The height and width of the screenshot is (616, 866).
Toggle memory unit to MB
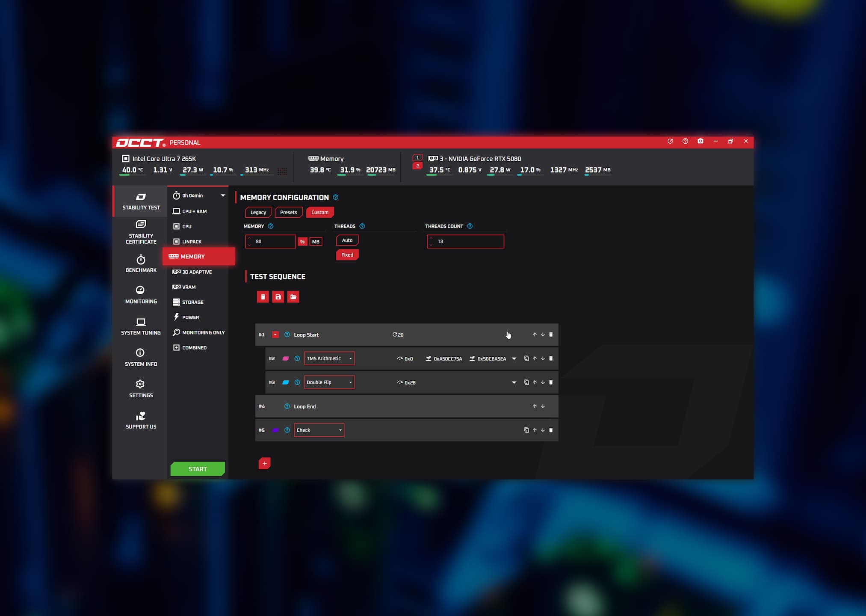pos(316,241)
